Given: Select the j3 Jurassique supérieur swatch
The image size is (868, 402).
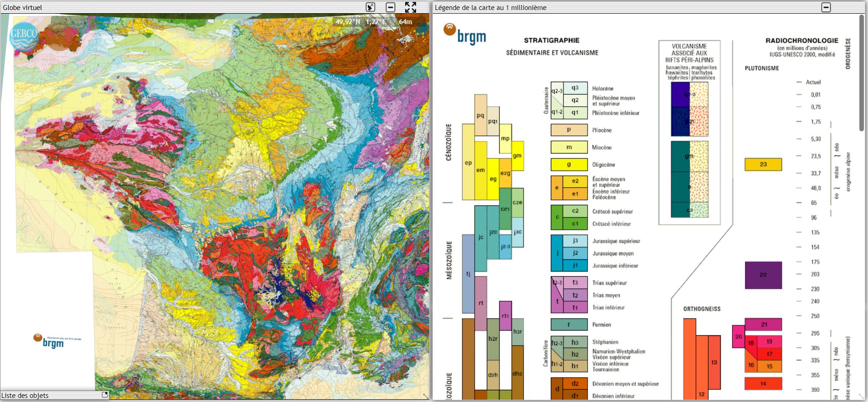Looking at the screenshot, I should click(x=575, y=241).
